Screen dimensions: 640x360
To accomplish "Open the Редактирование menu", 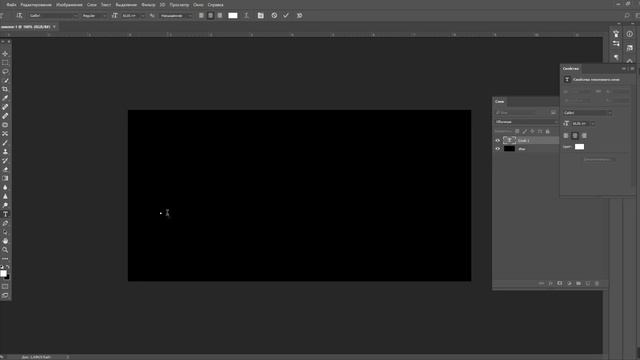I will (x=36, y=5).
